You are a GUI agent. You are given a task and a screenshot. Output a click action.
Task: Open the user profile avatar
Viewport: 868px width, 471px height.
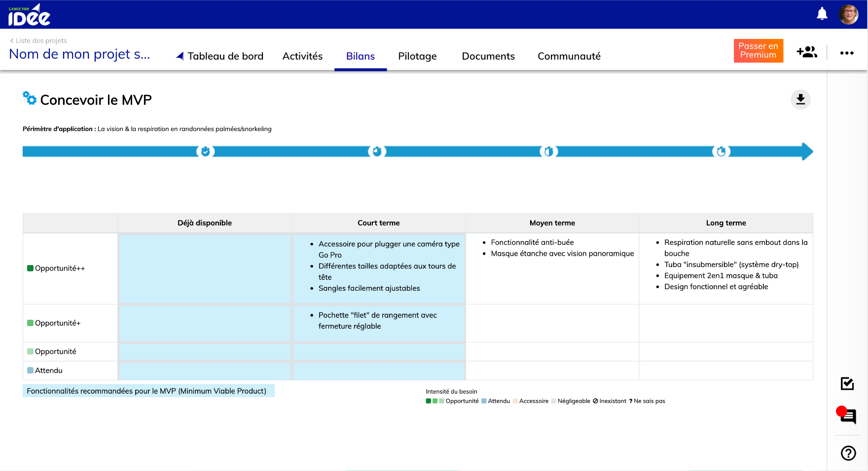click(848, 14)
